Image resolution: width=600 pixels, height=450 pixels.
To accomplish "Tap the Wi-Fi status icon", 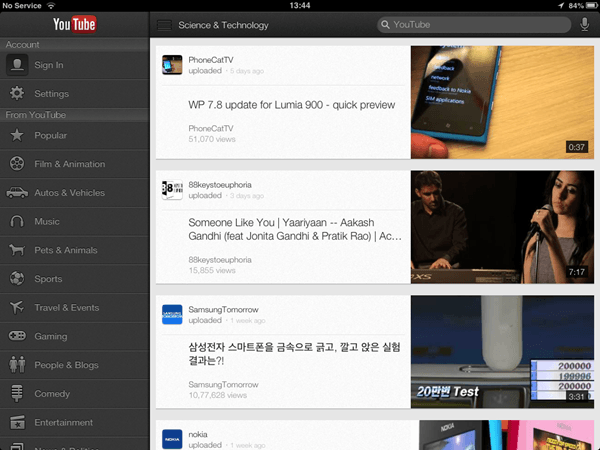I will pyautogui.click(x=51, y=5).
